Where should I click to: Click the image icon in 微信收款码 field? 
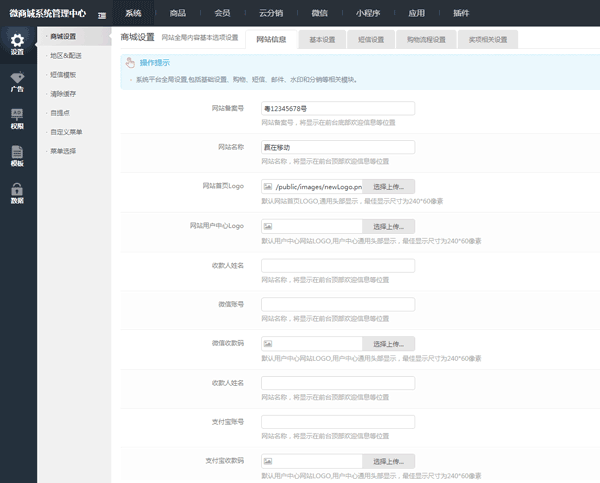click(x=268, y=343)
